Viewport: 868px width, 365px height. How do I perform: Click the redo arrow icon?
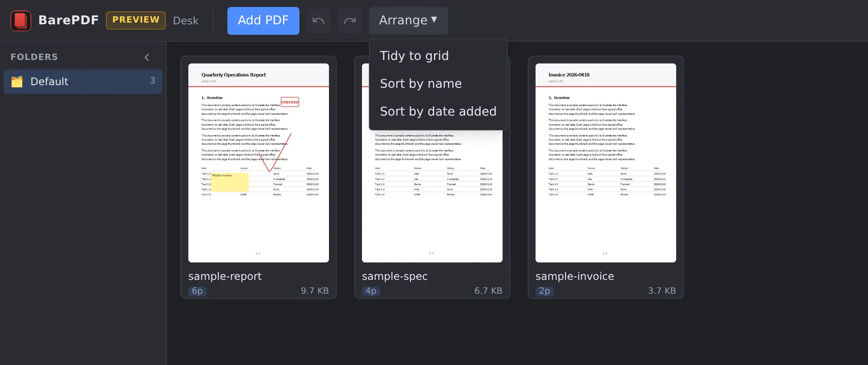[350, 21]
